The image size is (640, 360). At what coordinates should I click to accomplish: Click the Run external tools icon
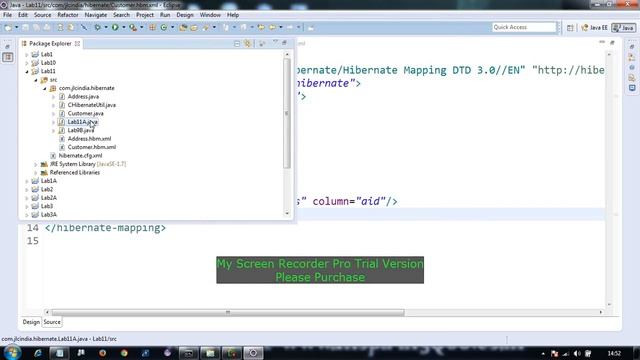(133, 27)
